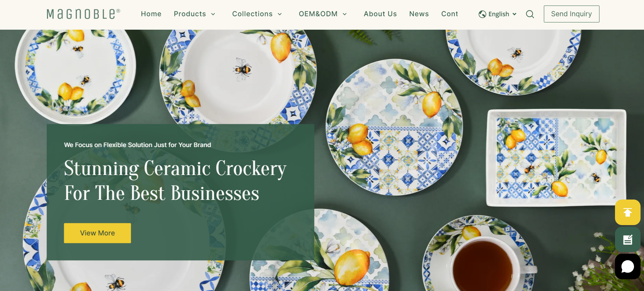Open the News menu item
Screen dimensions: 644x291
(x=419, y=14)
